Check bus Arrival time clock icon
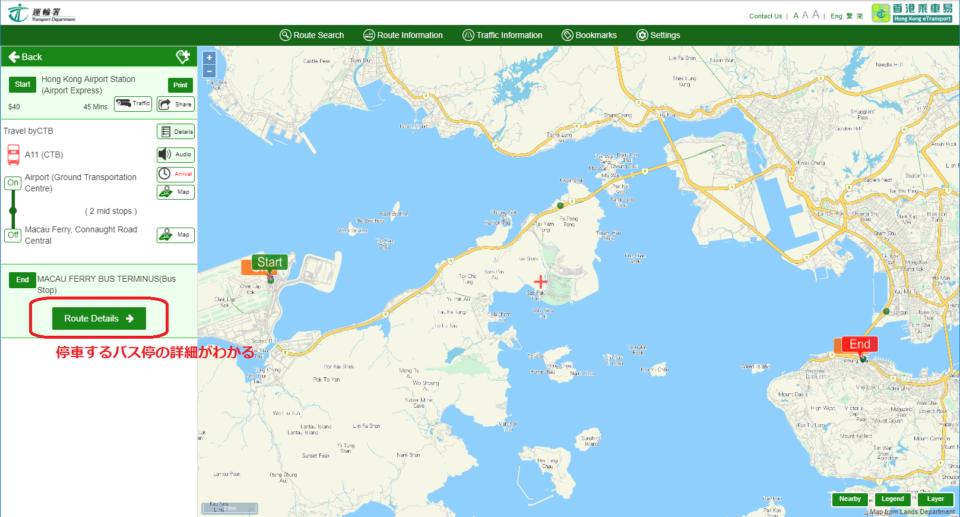Viewport: 960px width, 517px height. tap(175, 174)
